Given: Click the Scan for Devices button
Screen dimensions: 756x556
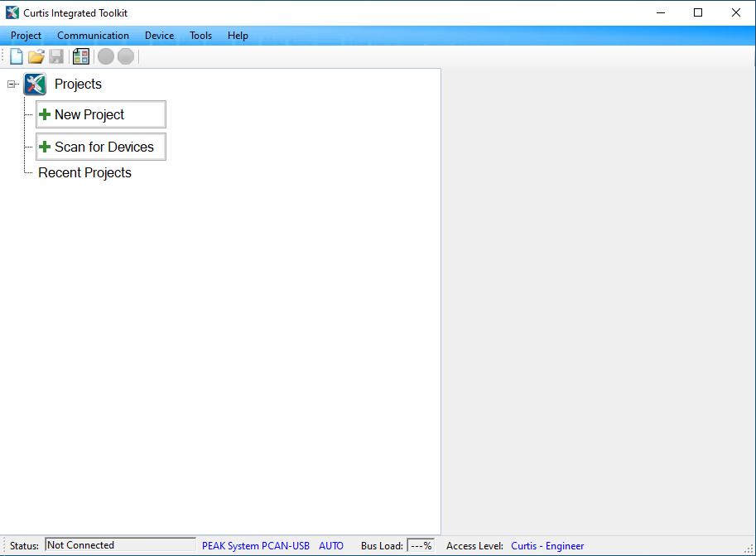Looking at the screenshot, I should [101, 147].
